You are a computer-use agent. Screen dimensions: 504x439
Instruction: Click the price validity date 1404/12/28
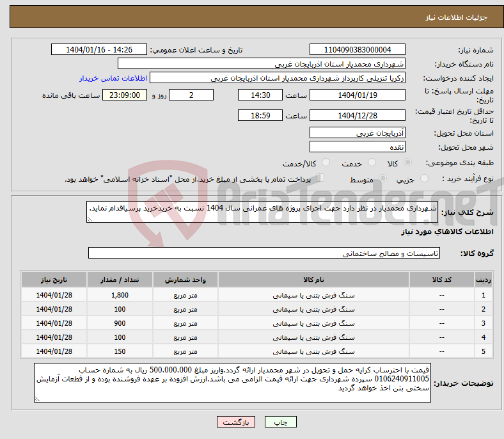(357, 115)
